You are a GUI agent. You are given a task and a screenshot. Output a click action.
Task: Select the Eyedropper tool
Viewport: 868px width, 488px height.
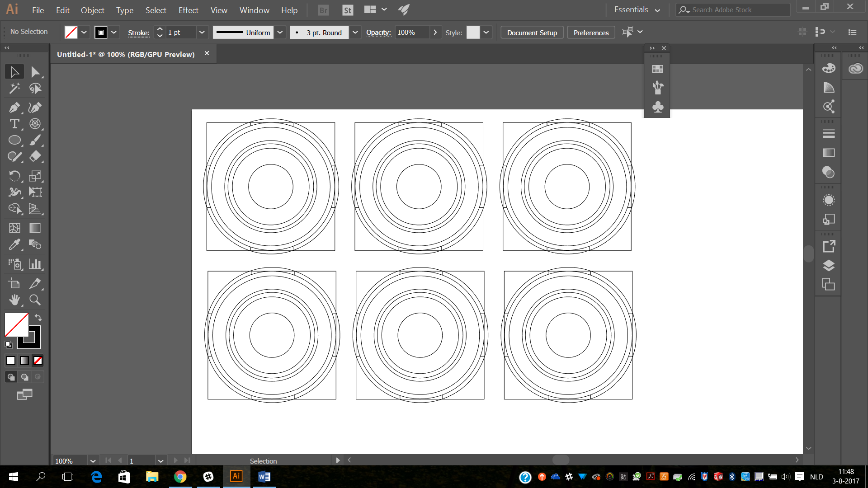pyautogui.click(x=14, y=244)
